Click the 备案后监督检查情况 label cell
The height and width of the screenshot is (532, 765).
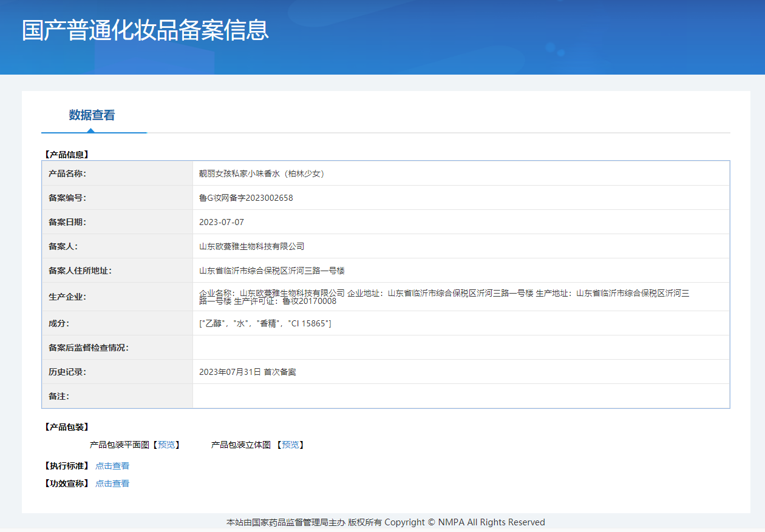pos(117,348)
